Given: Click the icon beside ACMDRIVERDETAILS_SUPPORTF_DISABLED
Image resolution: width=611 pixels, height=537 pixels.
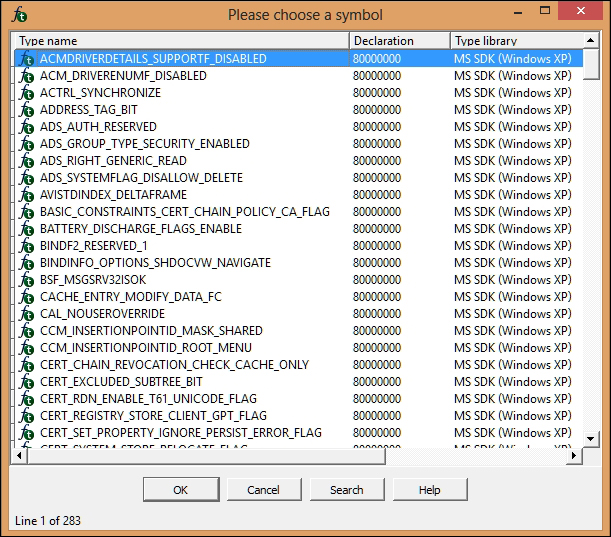Looking at the screenshot, I should tap(27, 59).
